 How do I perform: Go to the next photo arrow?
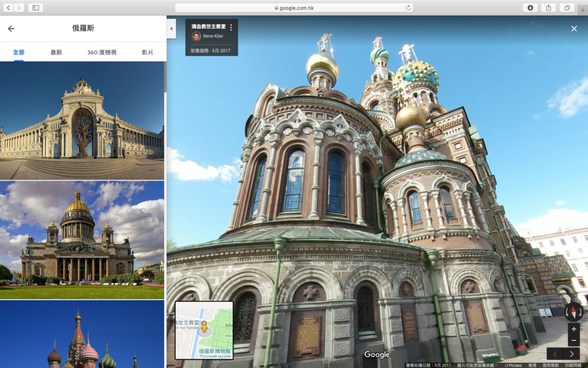tap(571, 354)
